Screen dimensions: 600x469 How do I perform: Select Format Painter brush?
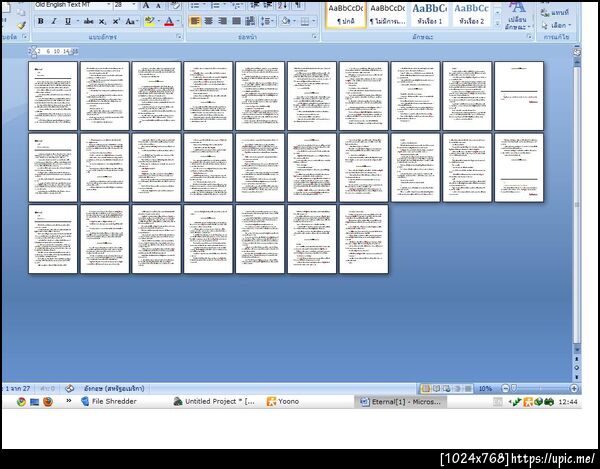coord(21,26)
